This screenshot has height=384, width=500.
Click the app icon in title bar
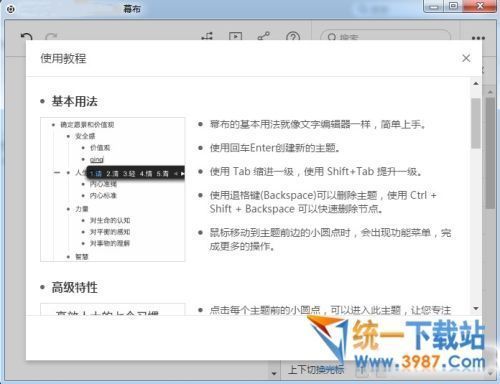10,9
